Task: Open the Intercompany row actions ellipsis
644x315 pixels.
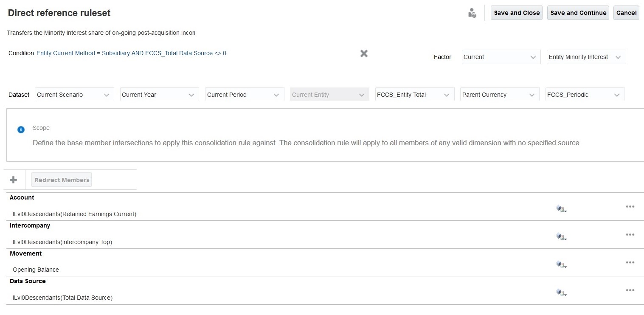Action: click(630, 235)
